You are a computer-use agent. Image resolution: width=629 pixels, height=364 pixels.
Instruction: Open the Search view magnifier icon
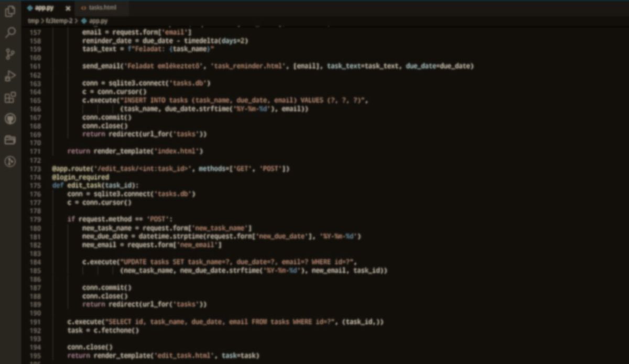point(10,33)
